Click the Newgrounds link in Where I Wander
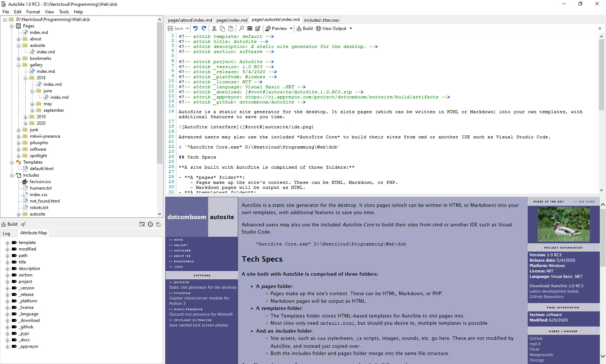This screenshot has width=606, height=364. [541, 355]
